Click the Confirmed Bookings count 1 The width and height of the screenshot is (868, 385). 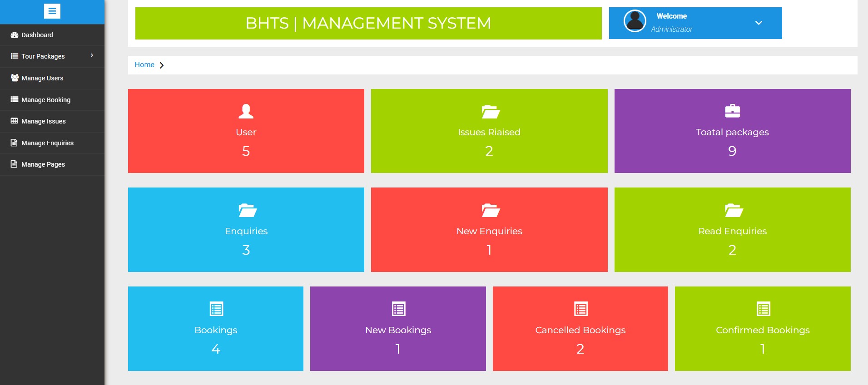[763, 349]
